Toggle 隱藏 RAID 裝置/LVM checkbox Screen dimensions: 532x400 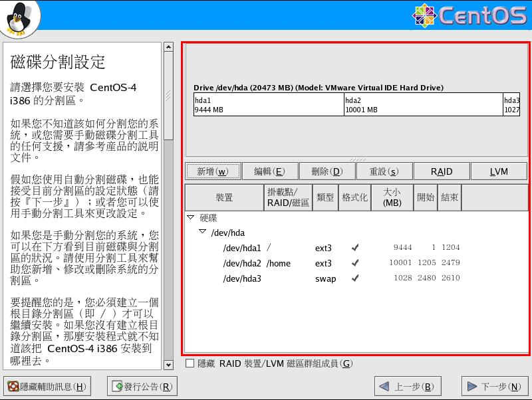coord(190,363)
